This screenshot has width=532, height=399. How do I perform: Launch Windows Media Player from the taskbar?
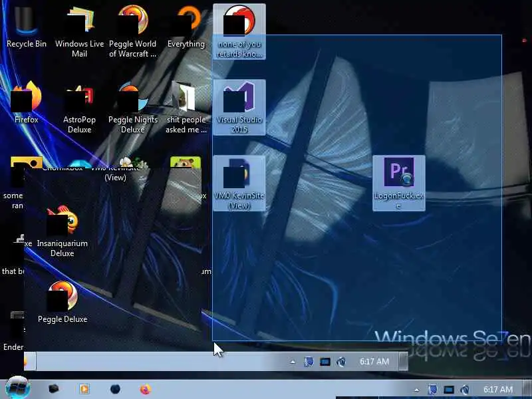point(84,389)
